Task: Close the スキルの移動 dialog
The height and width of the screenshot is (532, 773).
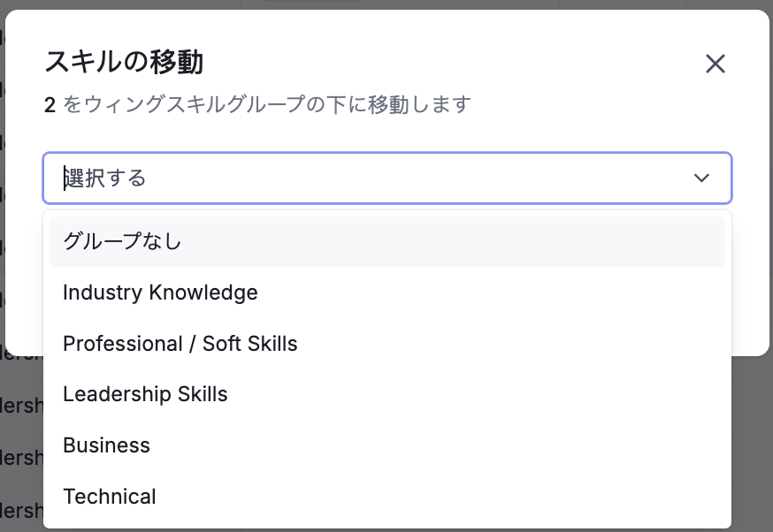Action: 715,64
